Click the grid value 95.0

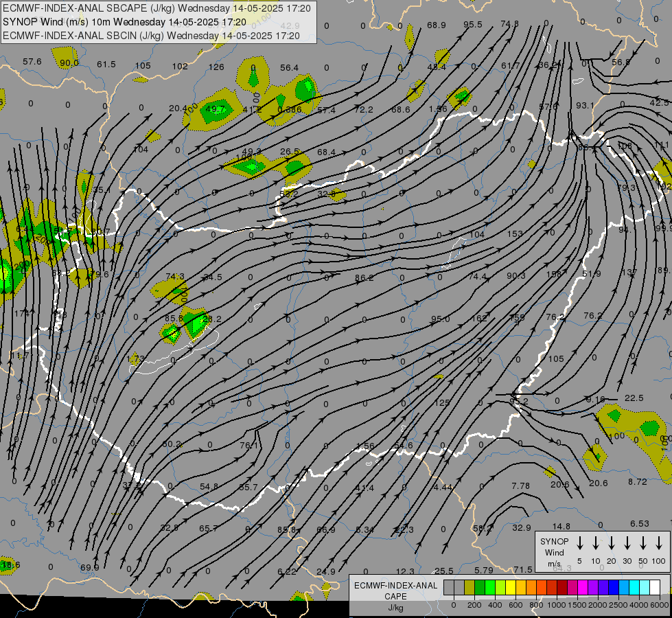point(441,319)
